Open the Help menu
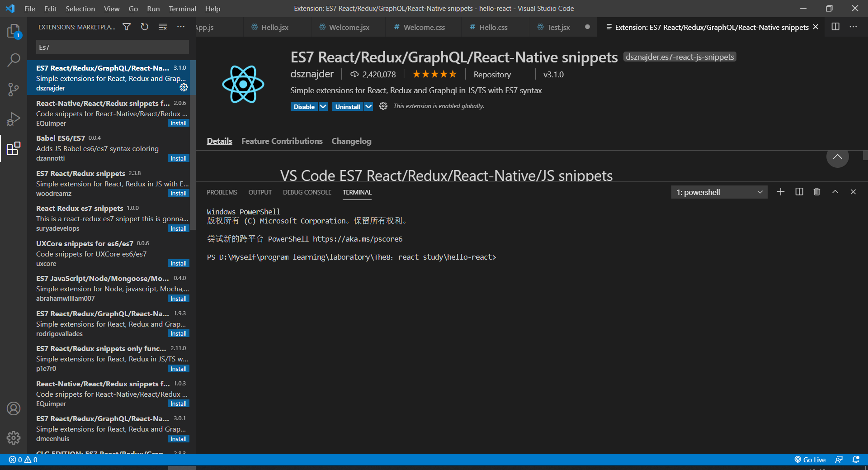Viewport: 868px width, 470px height. point(212,9)
